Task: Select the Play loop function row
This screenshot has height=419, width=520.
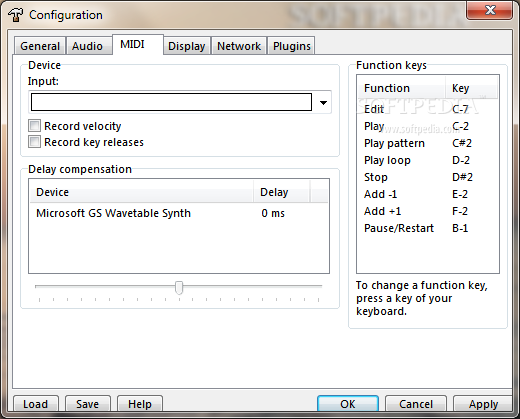Action: [x=428, y=160]
